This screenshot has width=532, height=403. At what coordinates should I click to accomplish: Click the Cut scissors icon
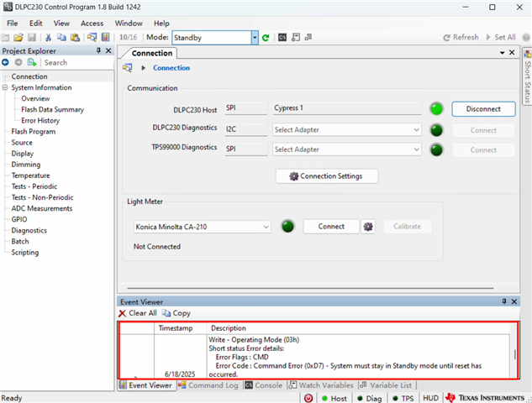(48, 37)
